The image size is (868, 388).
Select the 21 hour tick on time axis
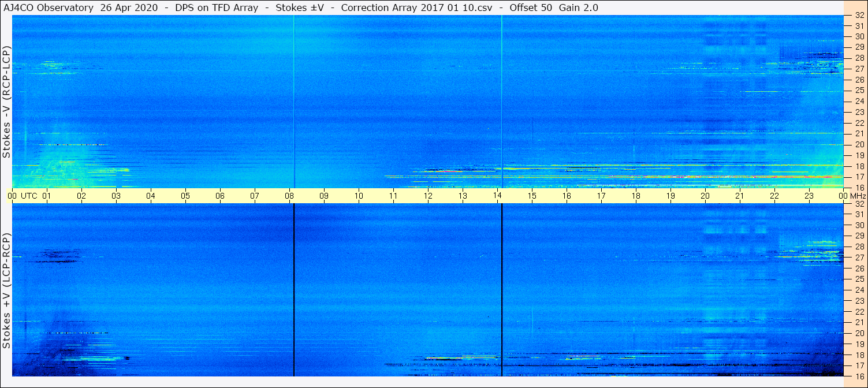pos(740,196)
